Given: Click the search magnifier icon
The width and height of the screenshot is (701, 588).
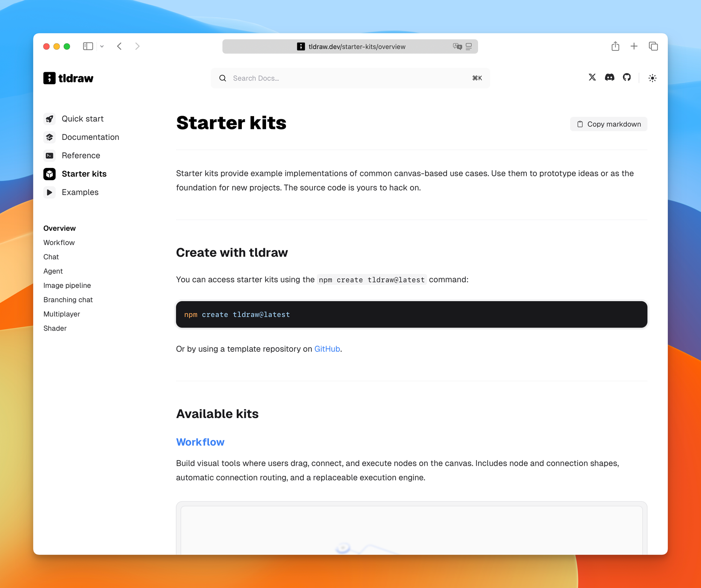Looking at the screenshot, I should click(223, 78).
